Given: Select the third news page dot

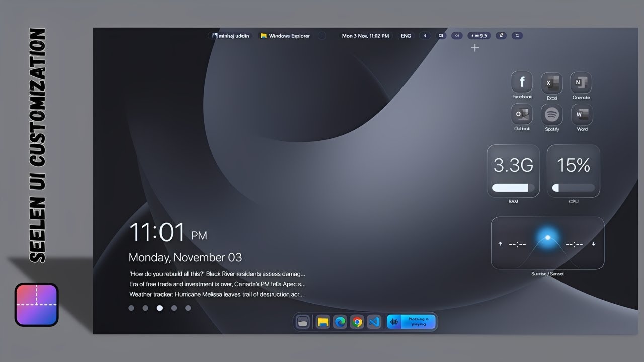Looking at the screenshot, I should [x=159, y=308].
